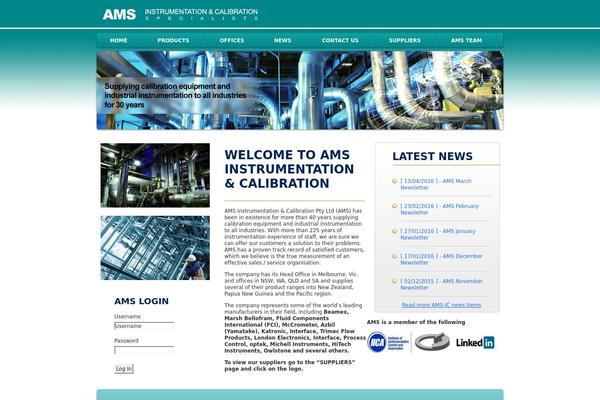Image resolution: width=600 pixels, height=400 pixels.
Task: Open the CONTACT US menu item
Action: point(340,40)
